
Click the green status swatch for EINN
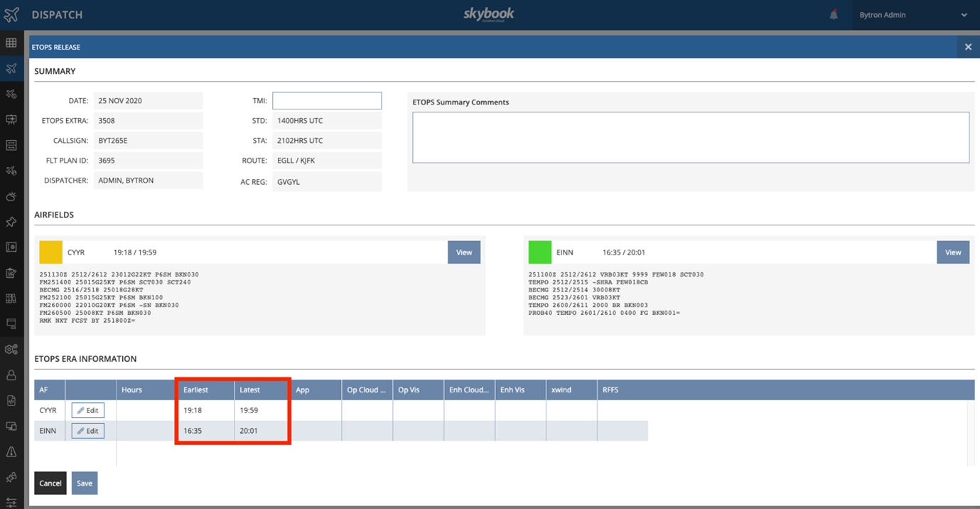tap(540, 252)
